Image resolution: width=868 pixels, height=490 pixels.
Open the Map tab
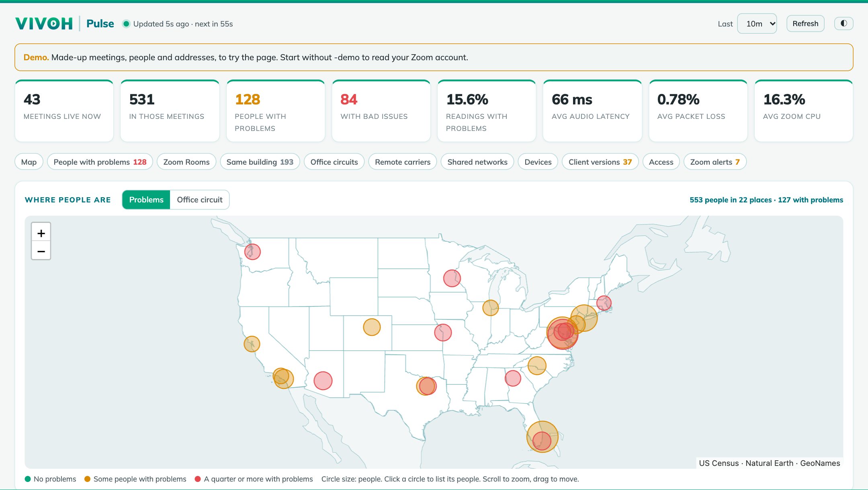29,162
